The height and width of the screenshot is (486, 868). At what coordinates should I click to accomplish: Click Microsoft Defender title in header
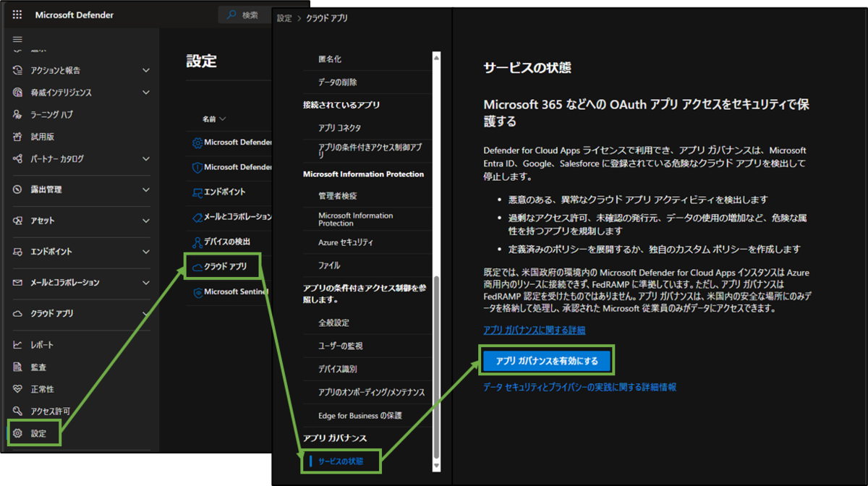74,15
